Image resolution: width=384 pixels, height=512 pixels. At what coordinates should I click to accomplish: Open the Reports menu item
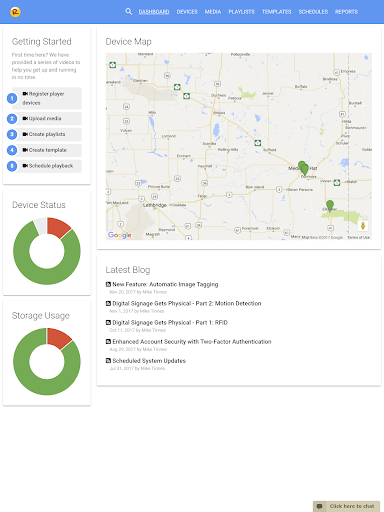click(346, 12)
